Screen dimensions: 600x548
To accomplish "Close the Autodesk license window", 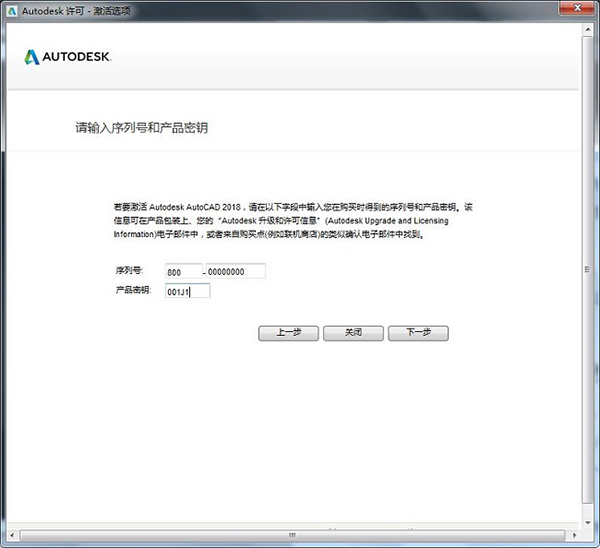I will tap(578, 8).
